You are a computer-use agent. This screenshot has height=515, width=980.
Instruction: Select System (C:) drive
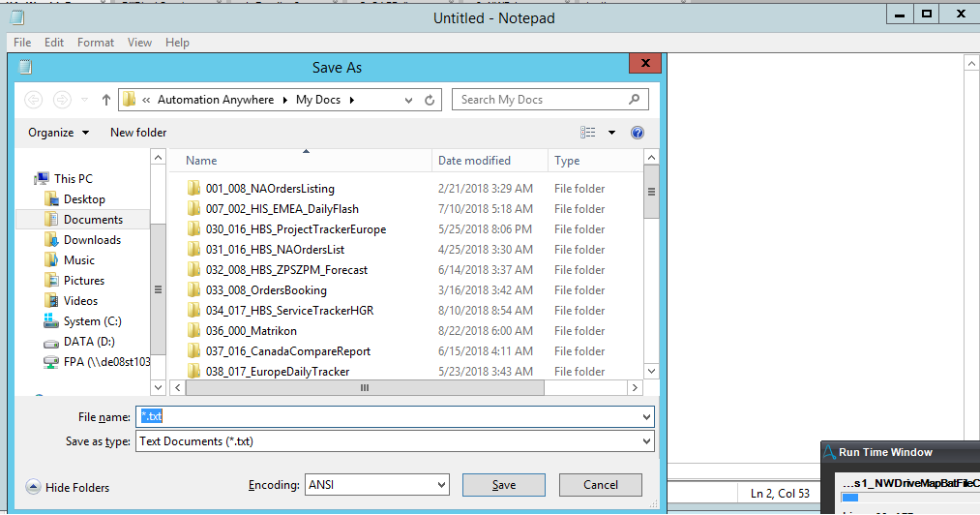tap(82, 321)
